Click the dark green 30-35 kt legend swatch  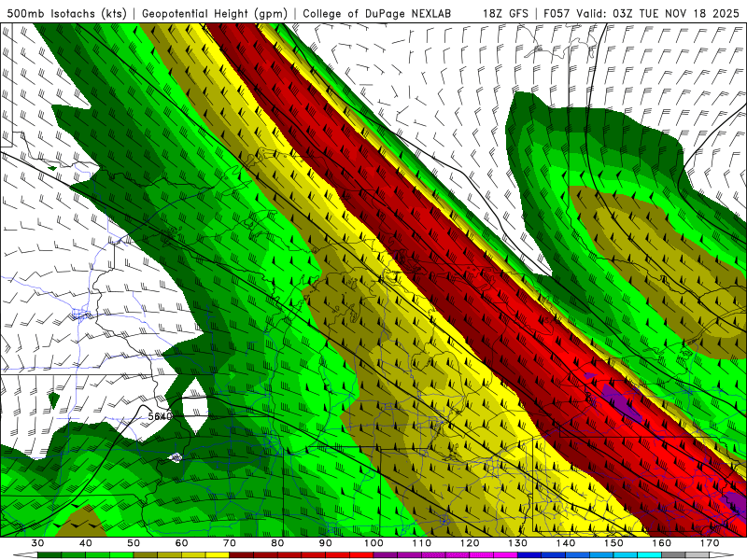49,555
